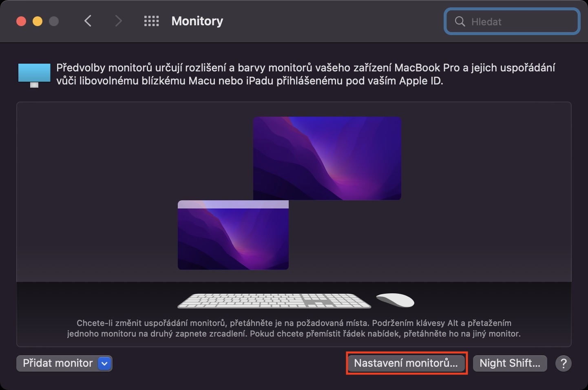Close the window with red button

(21, 21)
